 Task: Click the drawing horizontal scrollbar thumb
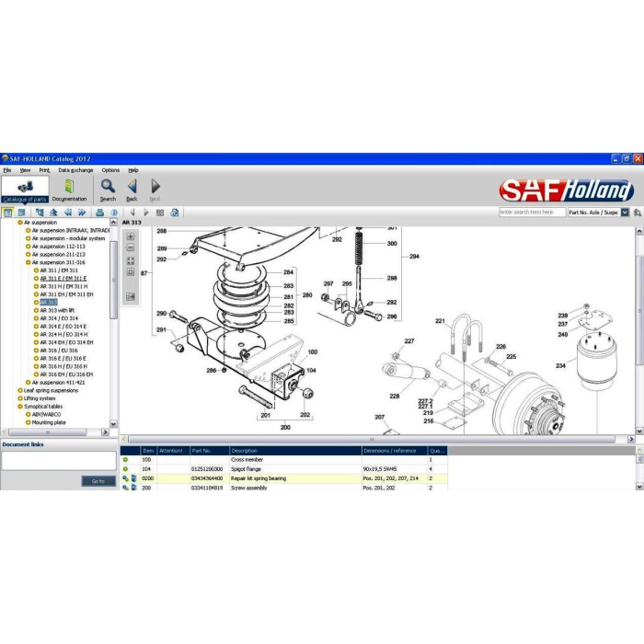coord(372,440)
